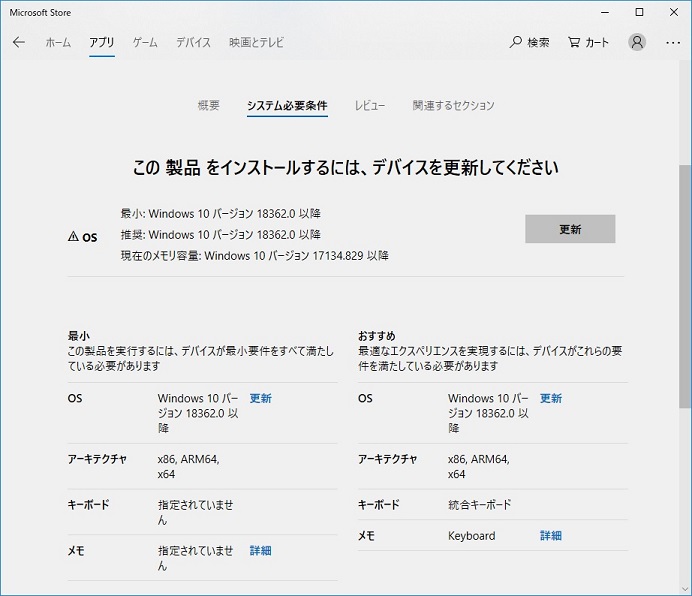The image size is (692, 596).
Task: Open the cart icon
Action: click(x=573, y=42)
